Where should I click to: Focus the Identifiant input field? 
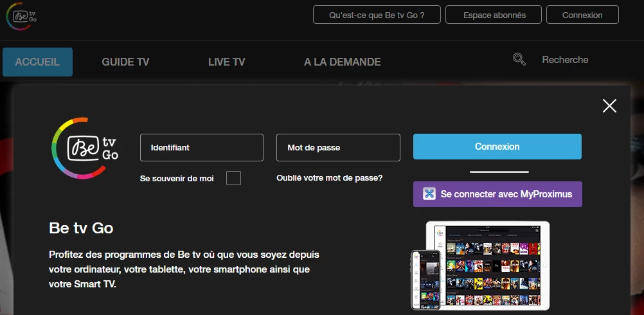[202, 147]
